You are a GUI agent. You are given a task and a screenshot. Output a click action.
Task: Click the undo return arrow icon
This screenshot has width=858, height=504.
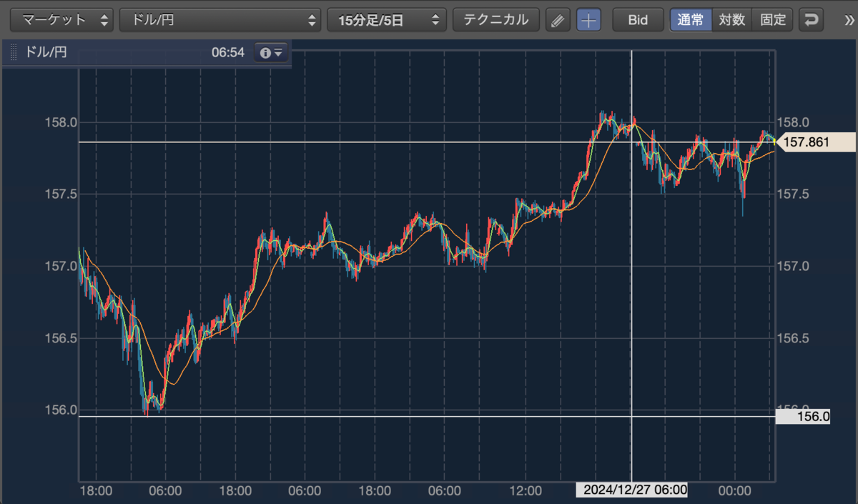pos(811,20)
